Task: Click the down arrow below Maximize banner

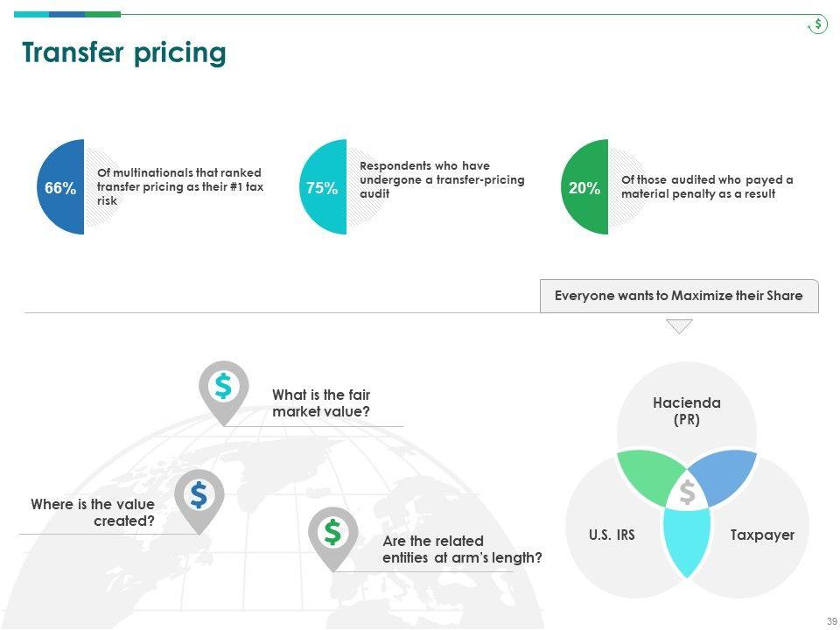Action: click(679, 326)
